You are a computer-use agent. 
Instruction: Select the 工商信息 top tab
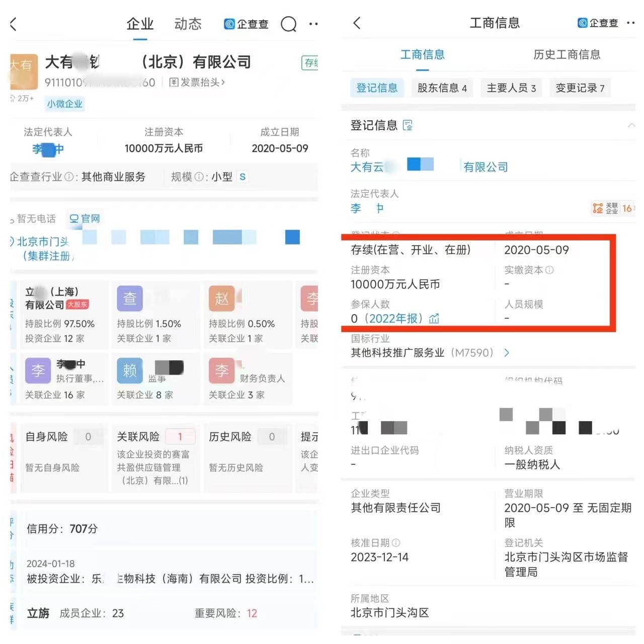click(423, 54)
